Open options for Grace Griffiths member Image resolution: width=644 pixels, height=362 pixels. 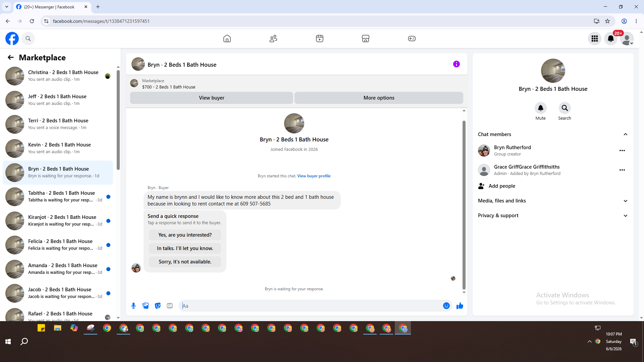point(622,170)
